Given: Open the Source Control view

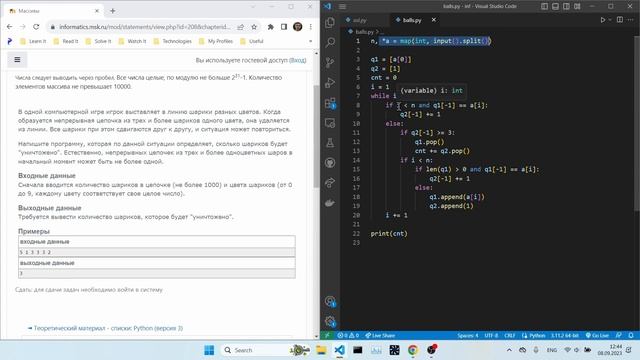Looking at the screenshot, I should coord(330,62).
